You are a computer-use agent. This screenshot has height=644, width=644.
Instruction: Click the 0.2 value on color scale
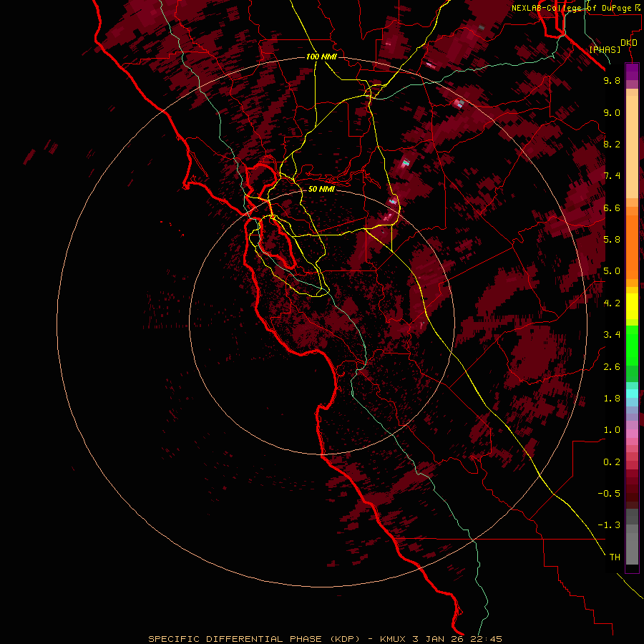coord(612,462)
